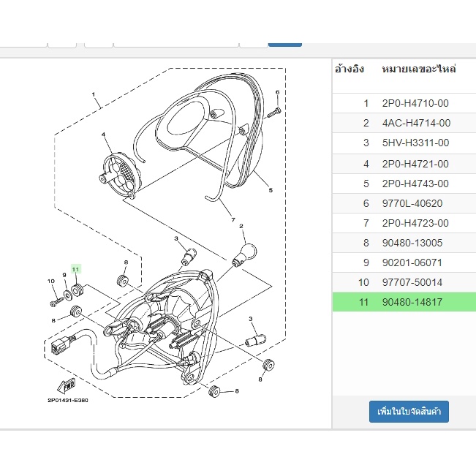This screenshot has width=476, height=476.
Task: Click the highlighted label 11 in the diagram
Action: [75, 269]
